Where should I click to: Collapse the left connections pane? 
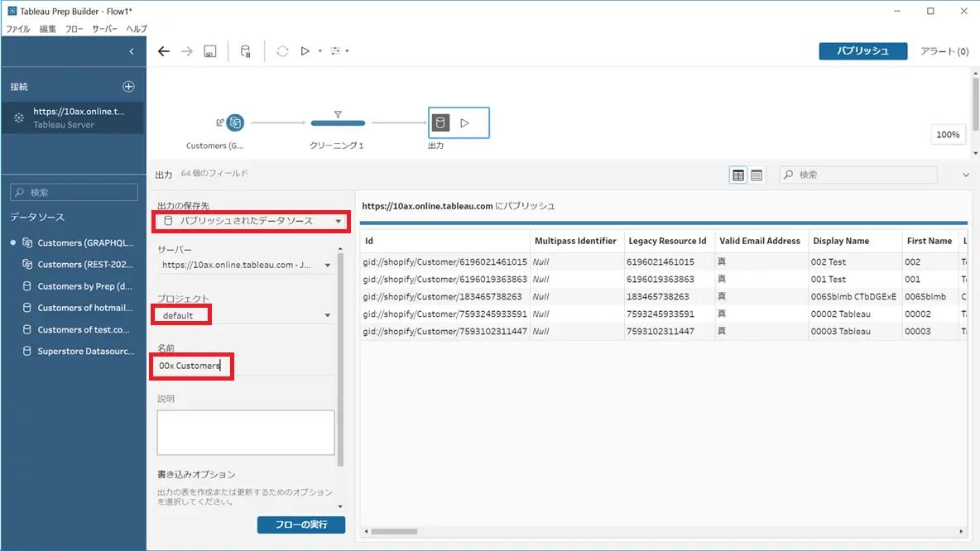click(x=132, y=51)
